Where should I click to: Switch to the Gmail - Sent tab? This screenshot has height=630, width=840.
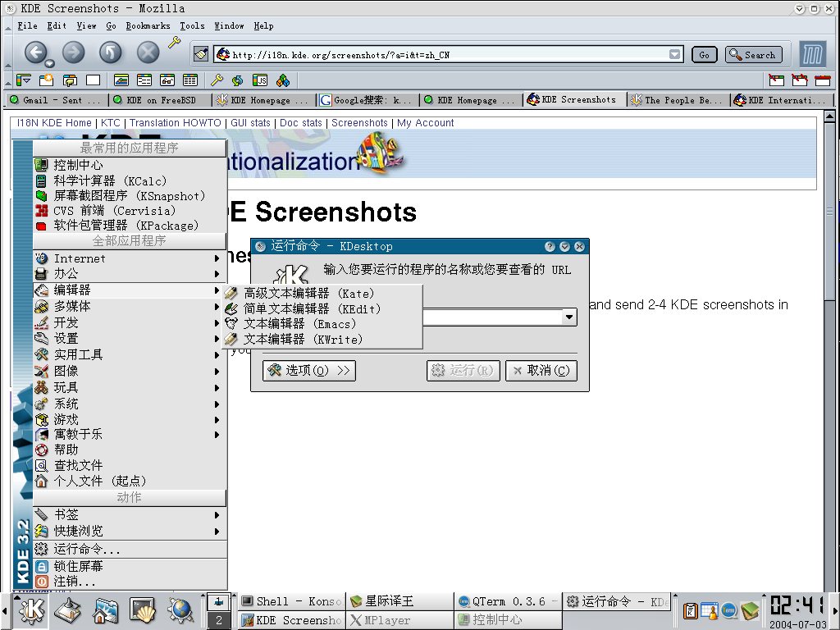[57, 99]
